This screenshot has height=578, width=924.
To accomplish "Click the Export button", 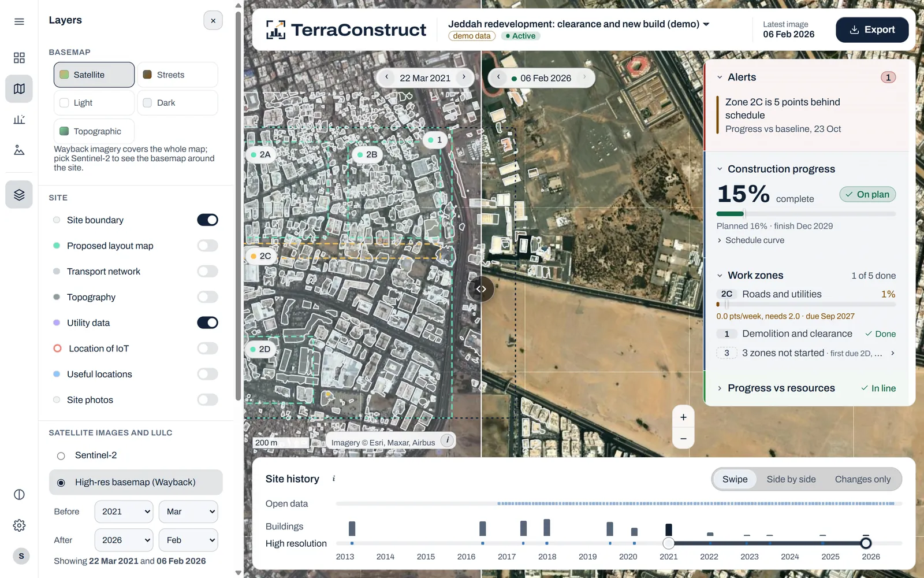I will [x=872, y=30].
